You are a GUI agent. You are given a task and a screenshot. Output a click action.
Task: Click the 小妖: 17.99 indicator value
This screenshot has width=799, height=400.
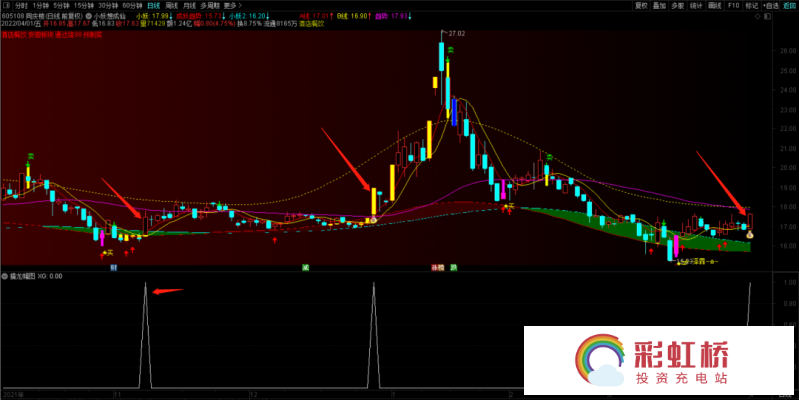click(x=154, y=16)
